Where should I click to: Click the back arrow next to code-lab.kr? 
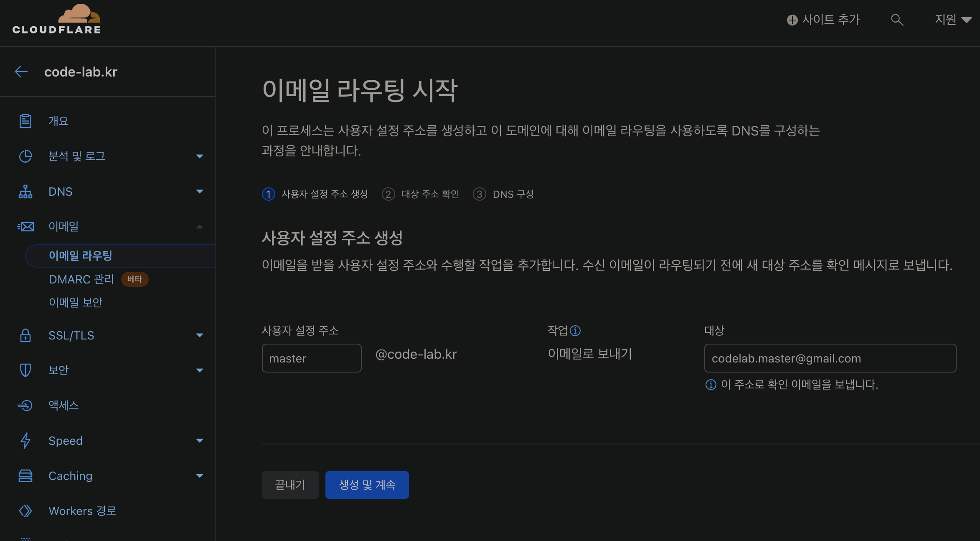click(21, 71)
